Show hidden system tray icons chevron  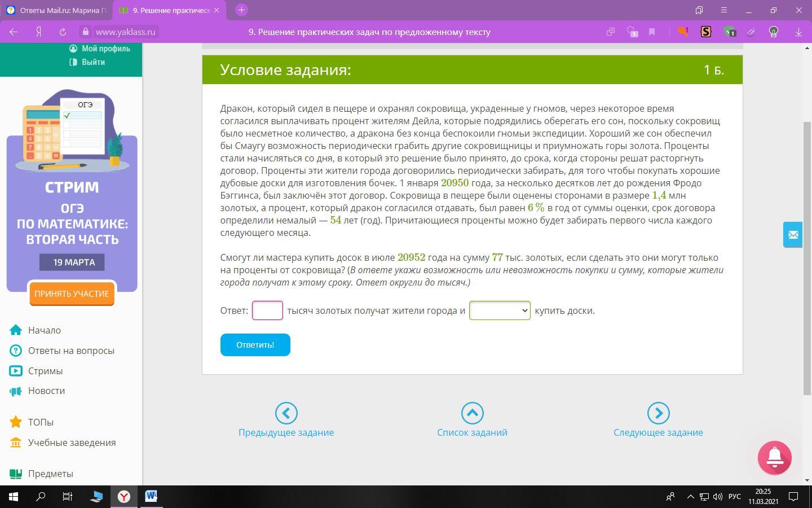690,497
